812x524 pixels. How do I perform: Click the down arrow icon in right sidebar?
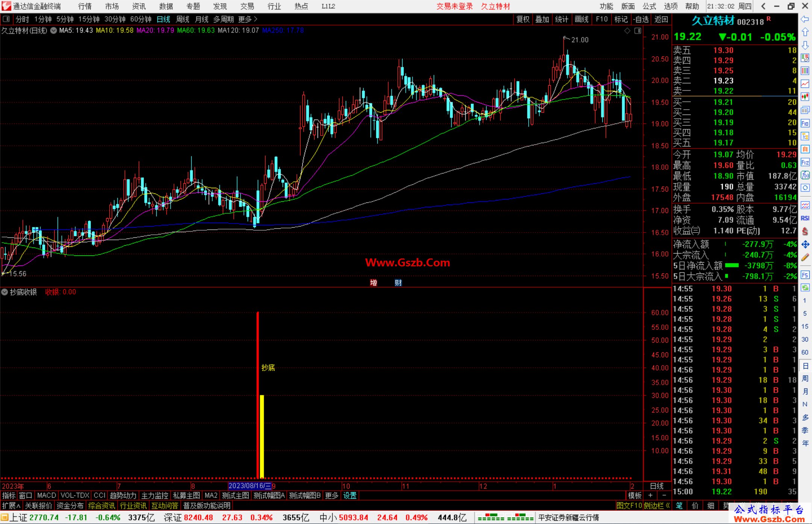click(805, 45)
